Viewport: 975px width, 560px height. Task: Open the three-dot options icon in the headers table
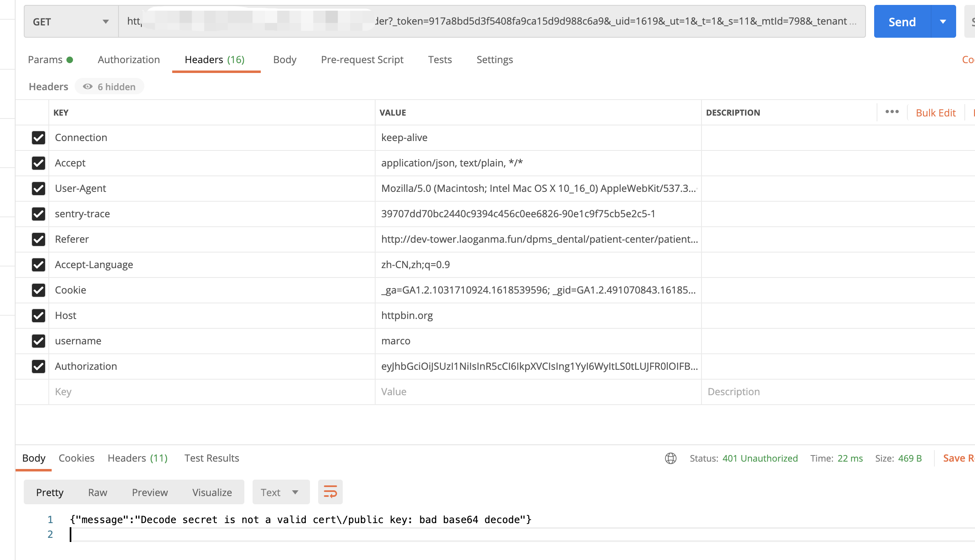892,112
